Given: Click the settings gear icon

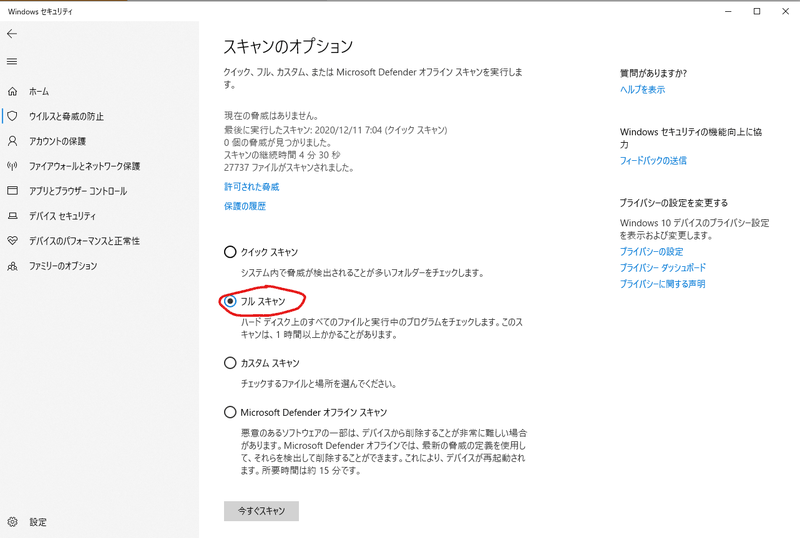Looking at the screenshot, I should click(12, 522).
